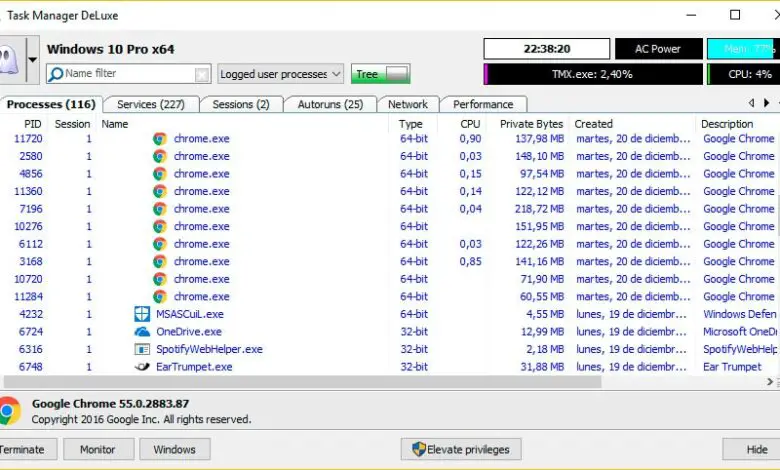This screenshot has width=780, height=470.
Task: Click the 31,88 MB private bytes value
Action: (x=542, y=367)
